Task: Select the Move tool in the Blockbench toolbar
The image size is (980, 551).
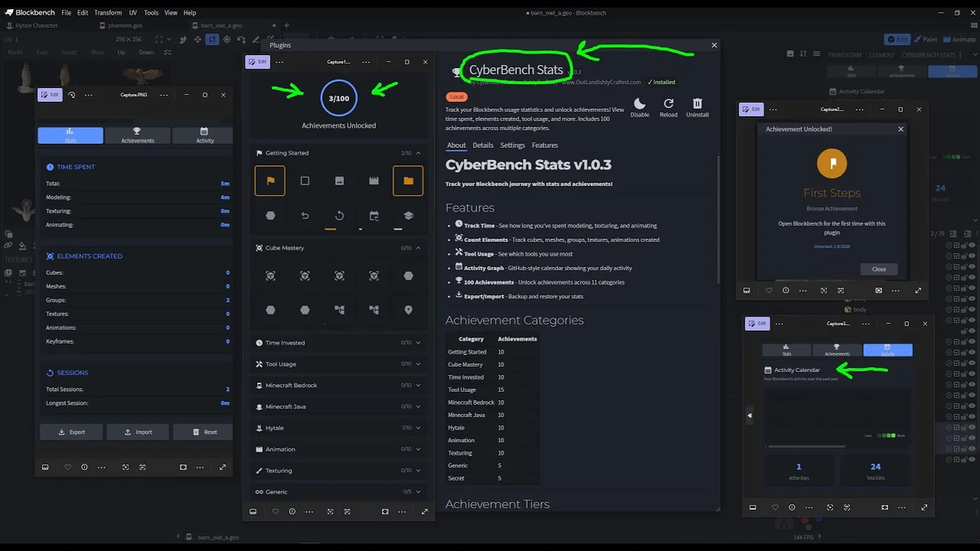Action: click(x=197, y=39)
